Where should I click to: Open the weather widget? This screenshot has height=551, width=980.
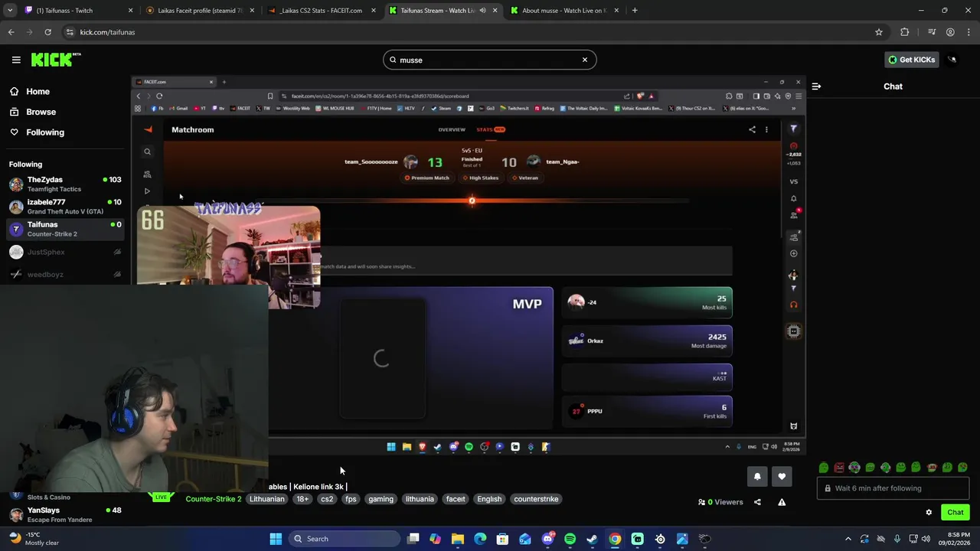[x=32, y=539]
